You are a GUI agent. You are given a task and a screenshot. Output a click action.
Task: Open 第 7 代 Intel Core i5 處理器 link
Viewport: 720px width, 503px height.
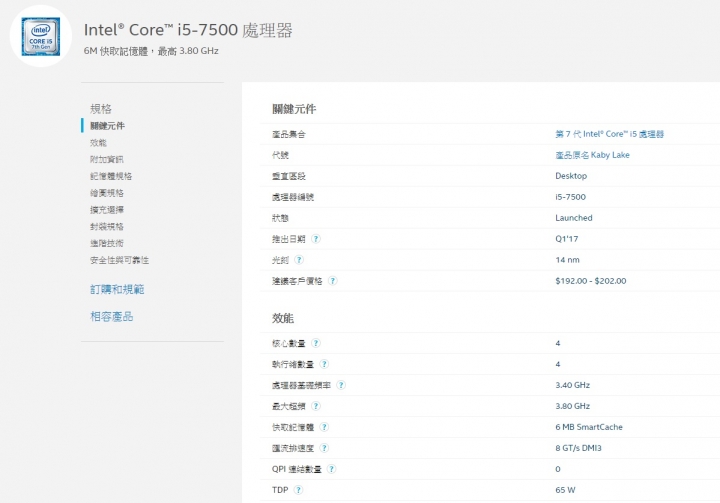click(610, 134)
